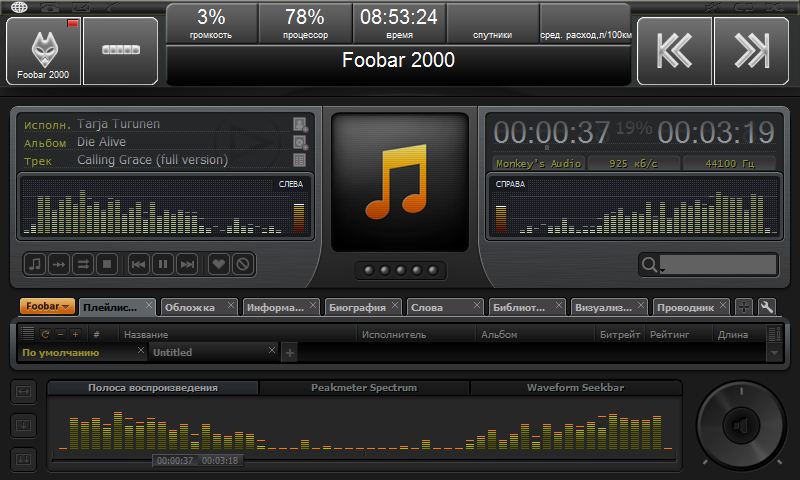This screenshot has width=800, height=480.
Task: Toggle the speaker mute knob
Action: click(x=741, y=427)
